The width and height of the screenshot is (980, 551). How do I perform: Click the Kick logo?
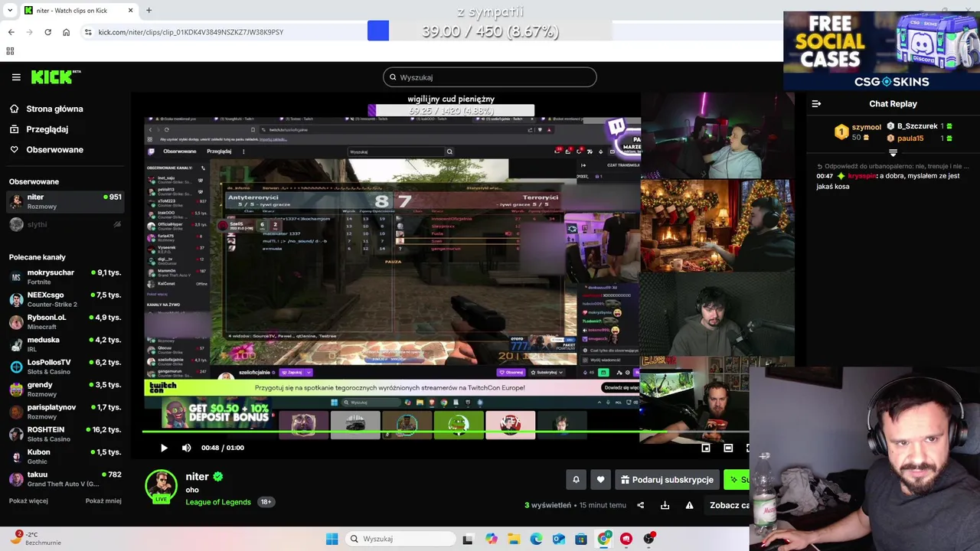56,77
